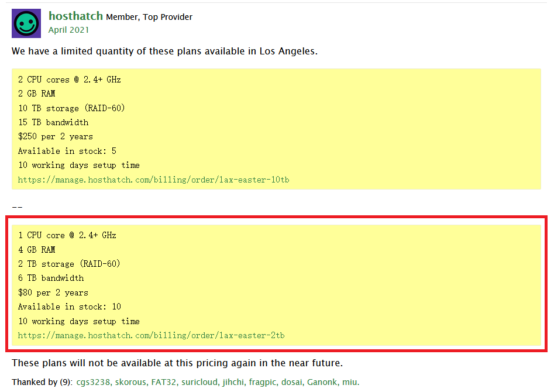554x392 pixels.
Task: Click the '$80 per 2 years' line
Action: click(x=53, y=293)
